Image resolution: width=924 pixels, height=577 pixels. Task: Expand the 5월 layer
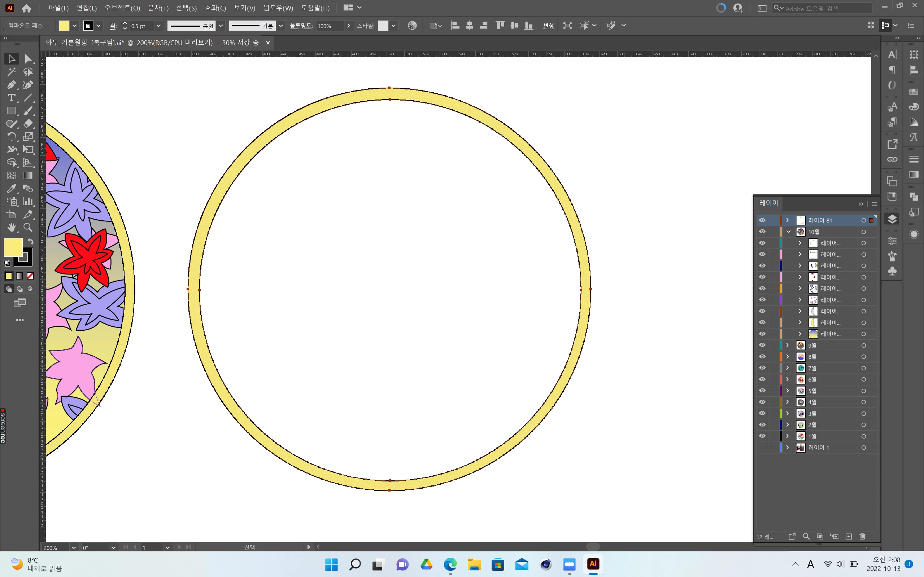pyautogui.click(x=787, y=391)
